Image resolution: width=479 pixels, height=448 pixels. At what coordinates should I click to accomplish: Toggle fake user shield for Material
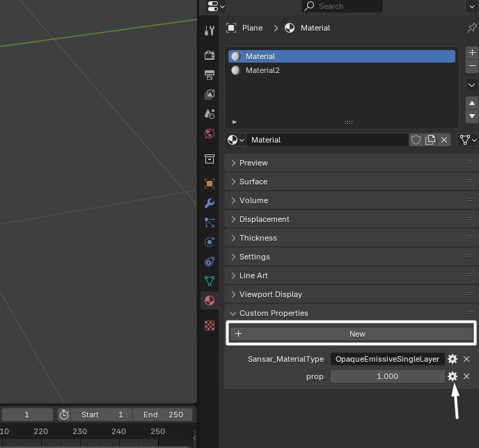tap(416, 140)
